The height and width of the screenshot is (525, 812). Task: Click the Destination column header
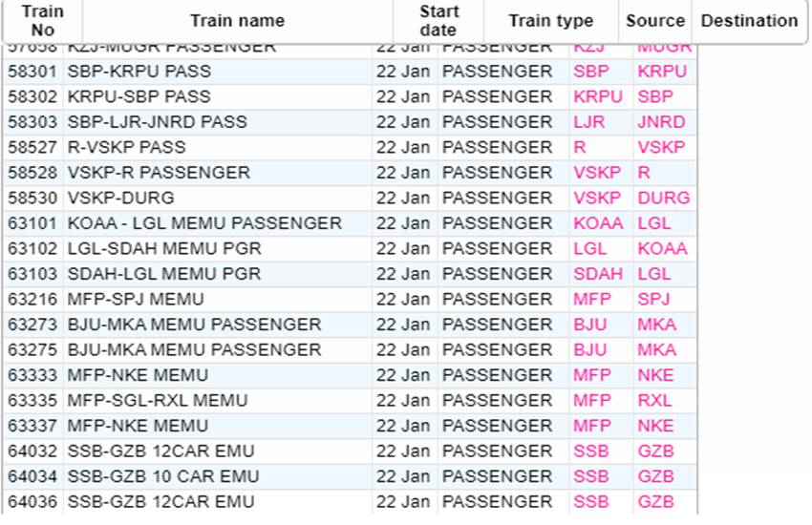749,21
